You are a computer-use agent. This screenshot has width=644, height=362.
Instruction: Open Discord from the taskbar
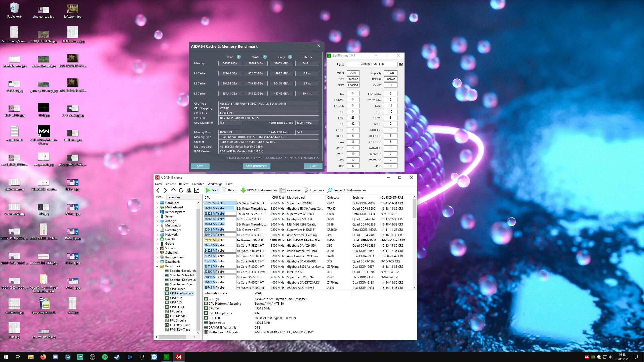click(55, 357)
